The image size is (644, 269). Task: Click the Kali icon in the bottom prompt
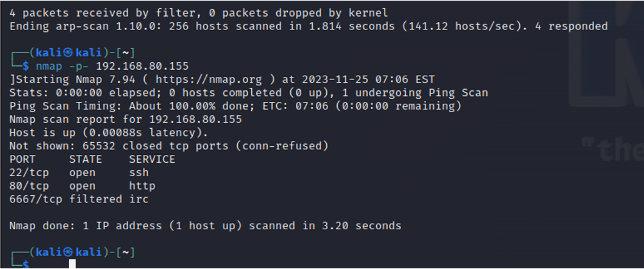[x=69, y=252]
